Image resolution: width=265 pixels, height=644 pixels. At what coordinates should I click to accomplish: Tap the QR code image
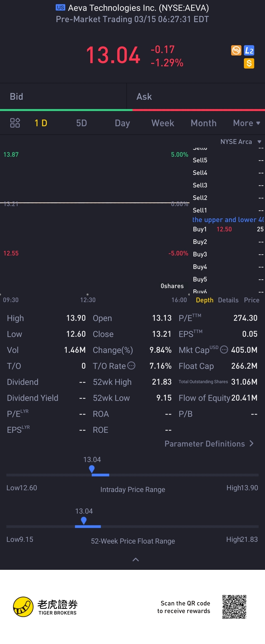pyautogui.click(x=234, y=607)
